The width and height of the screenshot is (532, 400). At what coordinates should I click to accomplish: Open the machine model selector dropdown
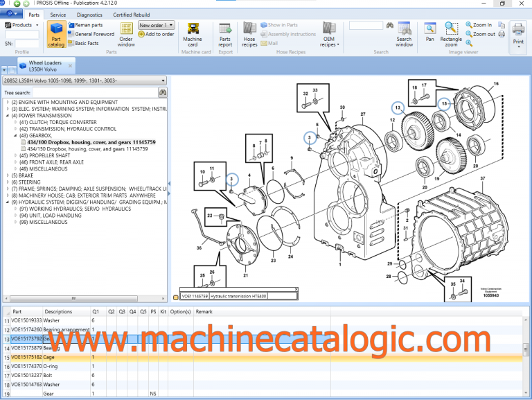tap(85, 80)
